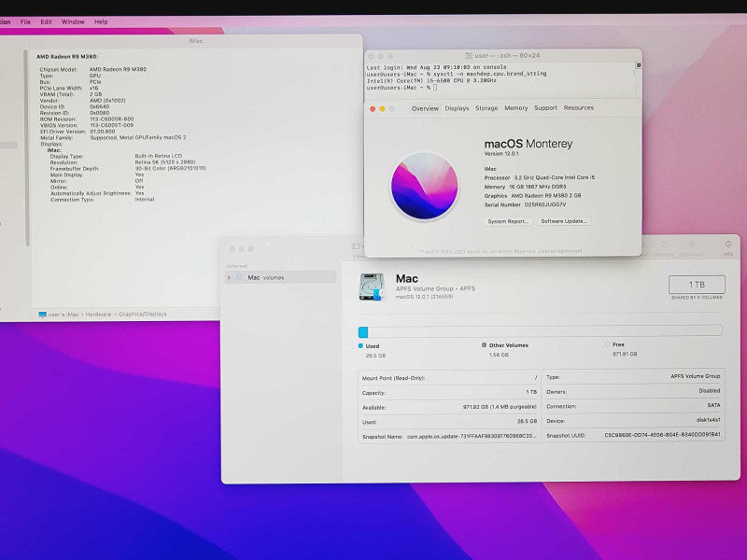Image resolution: width=747 pixels, height=560 pixels.
Task: Click Graphics/Displays in the System Information path bar
Action: pos(143,315)
